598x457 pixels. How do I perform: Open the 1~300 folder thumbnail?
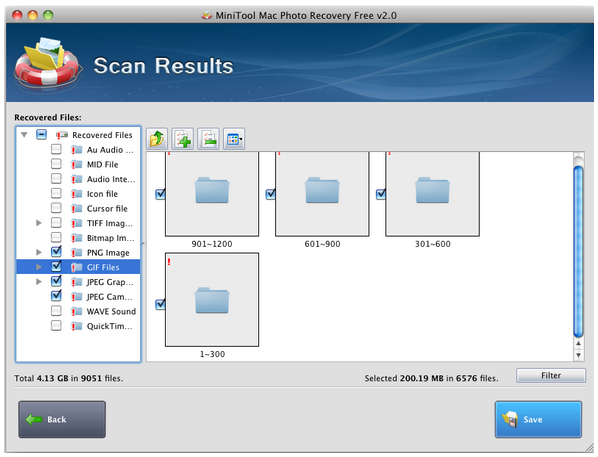point(212,300)
